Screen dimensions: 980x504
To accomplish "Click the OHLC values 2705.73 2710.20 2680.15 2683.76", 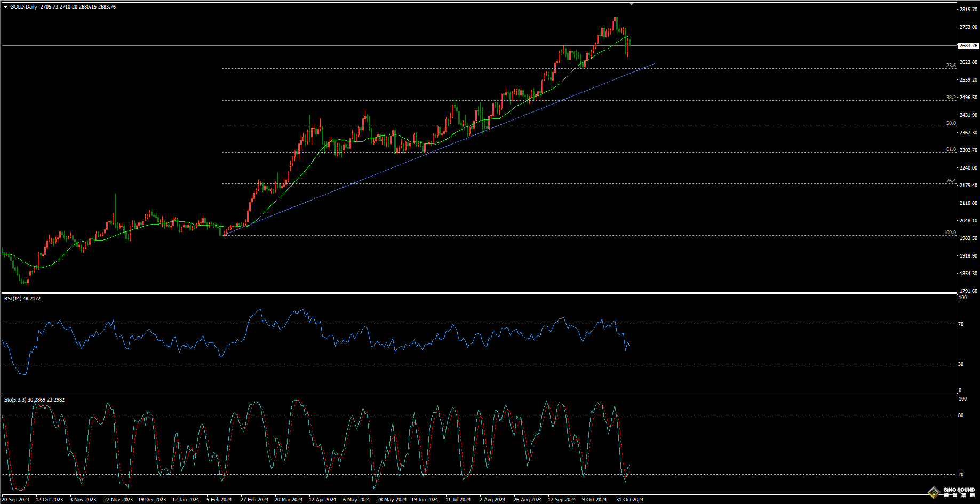I will tap(78, 7).
